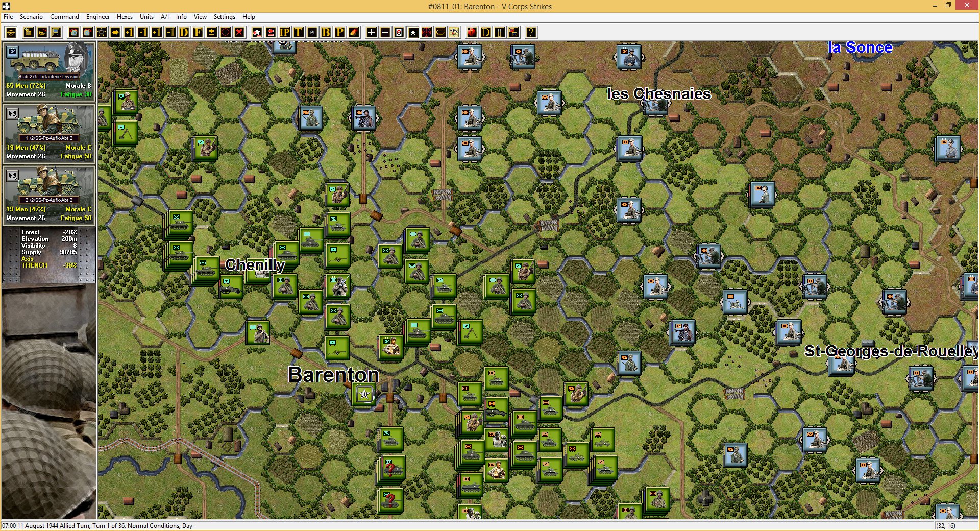The width and height of the screenshot is (980, 531).
Task: Open the Units menu
Action: pyautogui.click(x=146, y=17)
